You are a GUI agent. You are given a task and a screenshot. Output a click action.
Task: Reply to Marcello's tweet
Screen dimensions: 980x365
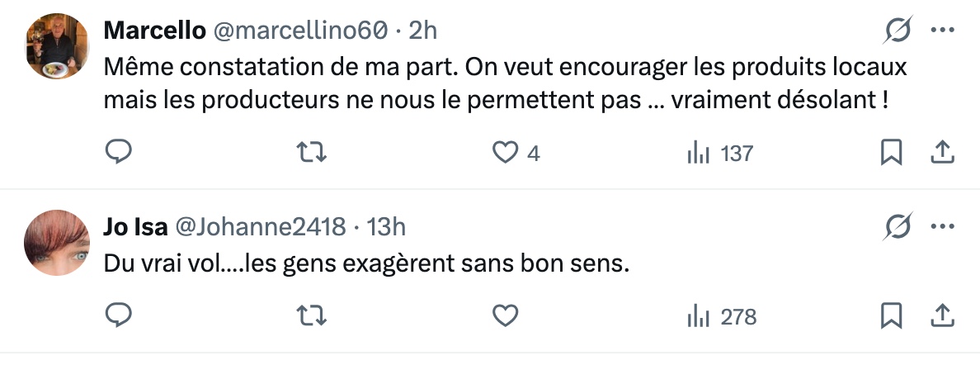(120, 153)
